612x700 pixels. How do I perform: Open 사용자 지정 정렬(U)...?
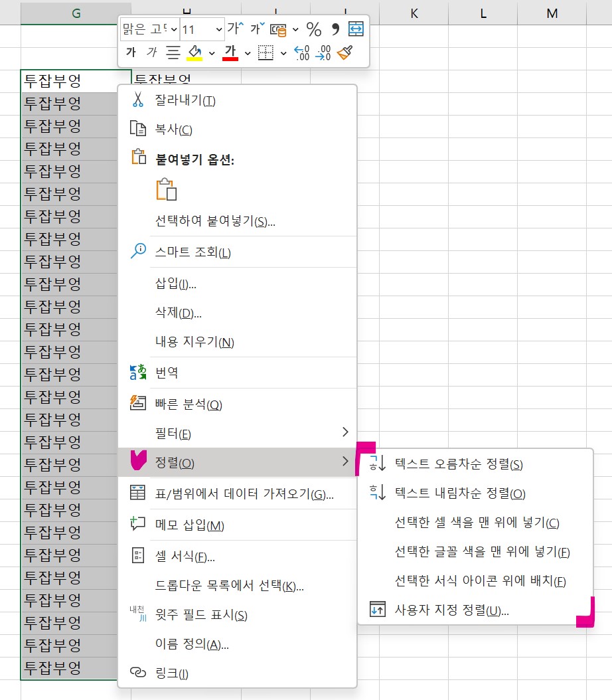pyautogui.click(x=475, y=610)
